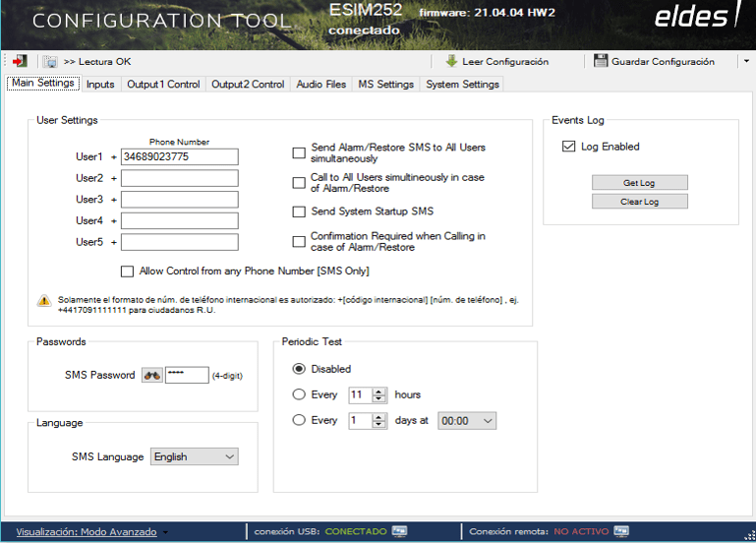
Task: Click the User5 phone number field
Action: click(x=179, y=242)
